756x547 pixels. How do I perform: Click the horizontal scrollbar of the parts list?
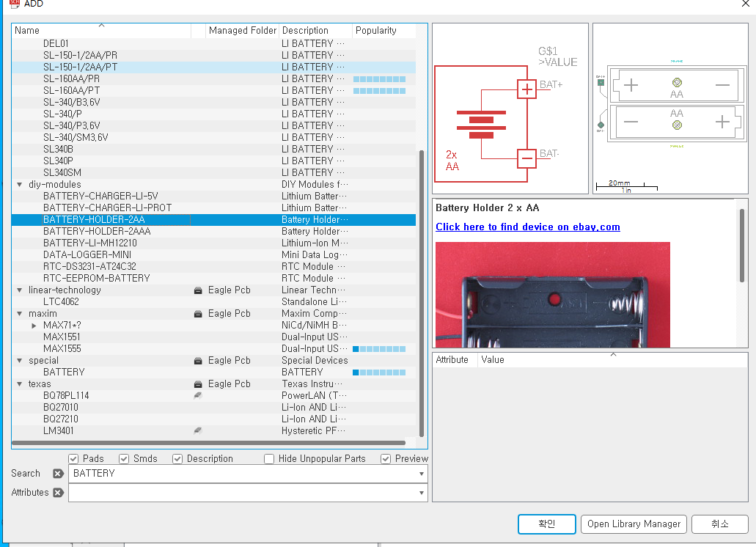[208, 442]
